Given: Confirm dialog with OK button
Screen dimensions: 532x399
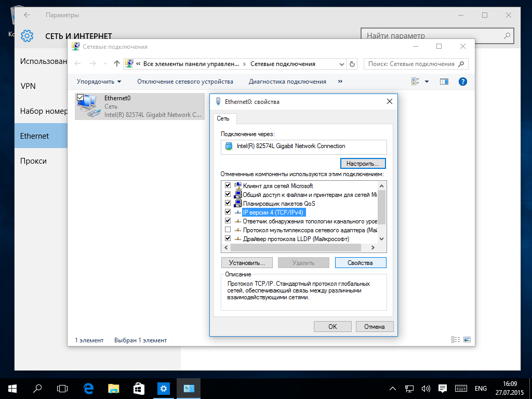Looking at the screenshot, I should tap(332, 326).
